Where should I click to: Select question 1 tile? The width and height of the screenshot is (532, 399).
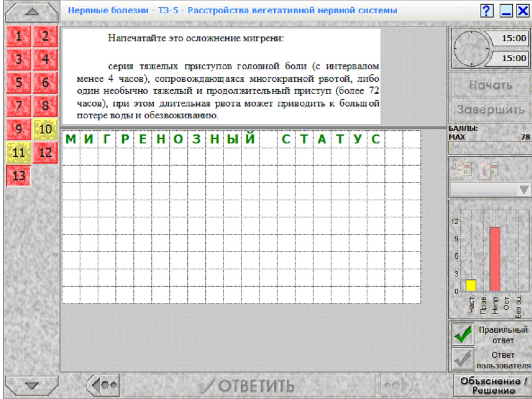click(18, 36)
